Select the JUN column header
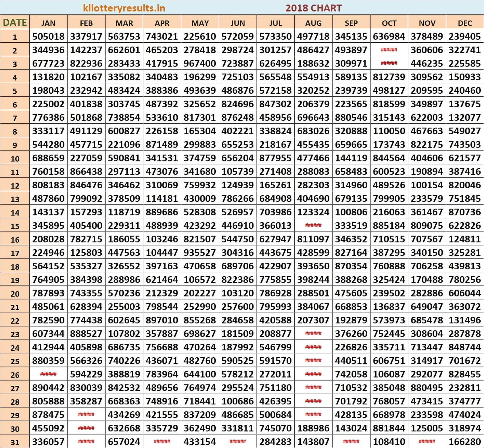484x448 pixels. tap(237, 23)
